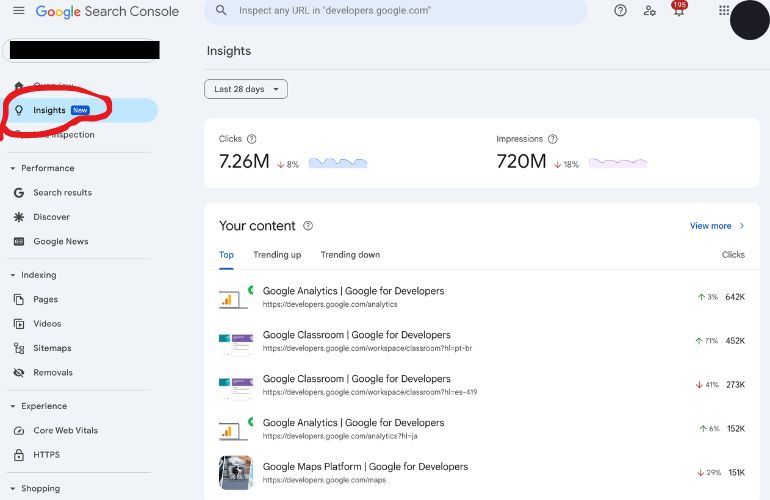This screenshot has width=770, height=500.
Task: Click the Classroom pt-br row thumbnail
Action: [236, 343]
